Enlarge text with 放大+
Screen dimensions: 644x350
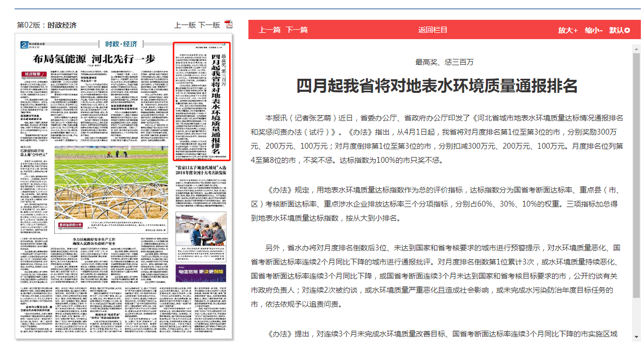point(568,30)
